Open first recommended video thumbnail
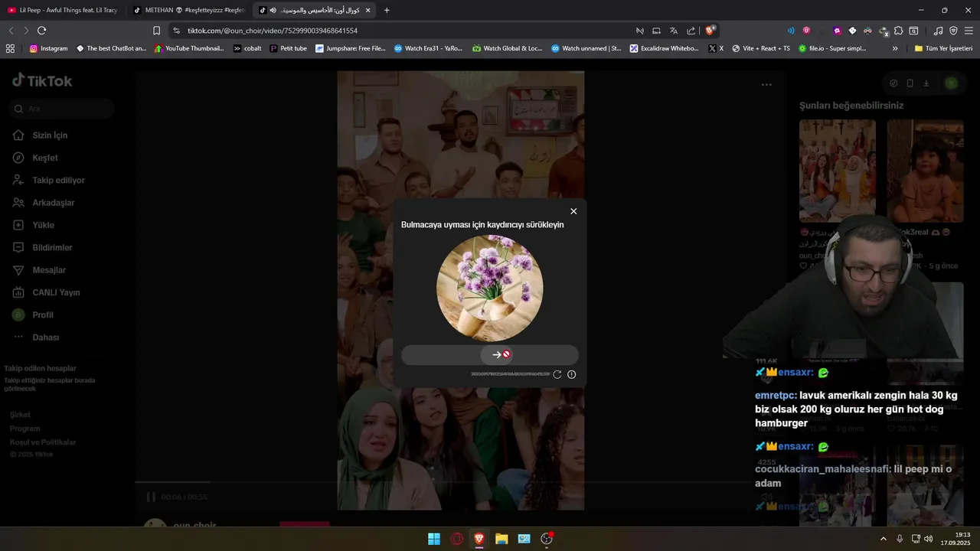Screen dimensions: 980x551 (x=838, y=171)
